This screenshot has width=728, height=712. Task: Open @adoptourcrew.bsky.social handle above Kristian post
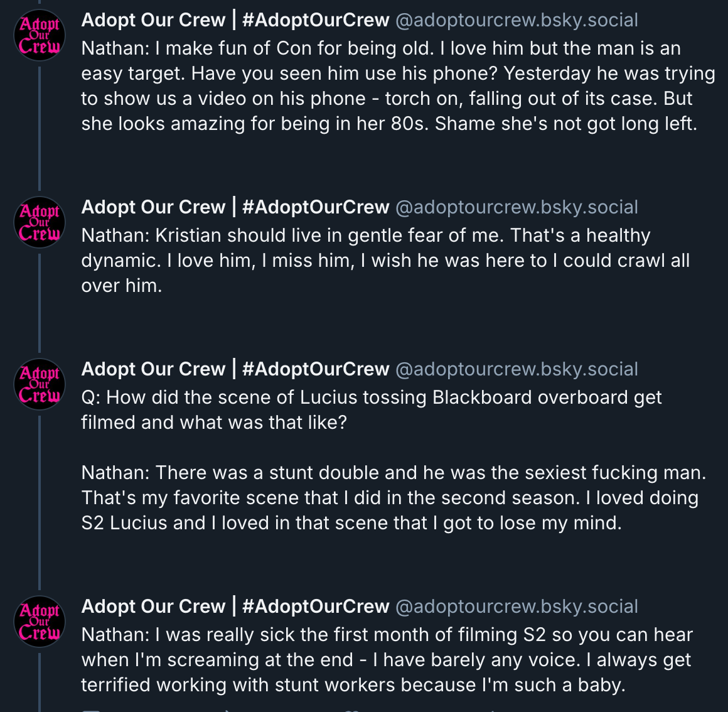517,207
